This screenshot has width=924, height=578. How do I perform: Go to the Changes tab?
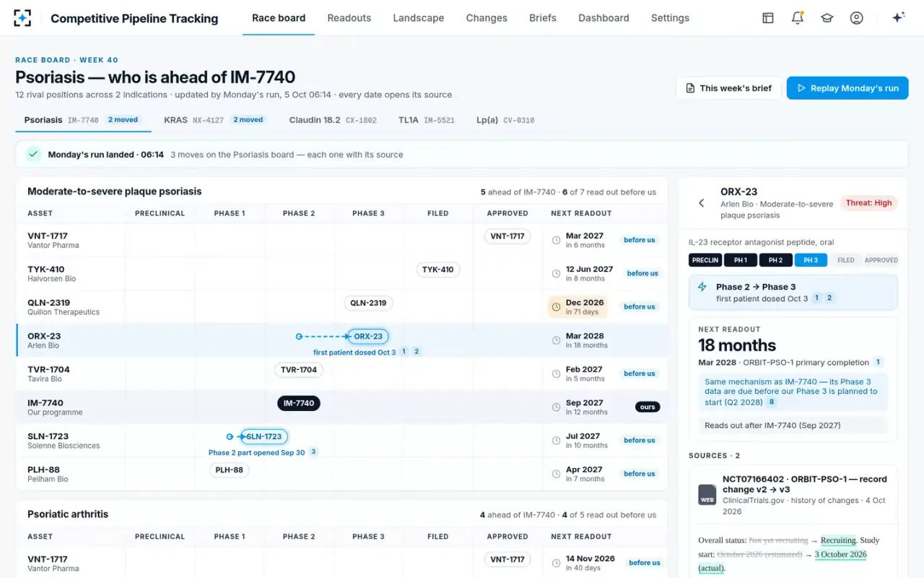click(487, 18)
